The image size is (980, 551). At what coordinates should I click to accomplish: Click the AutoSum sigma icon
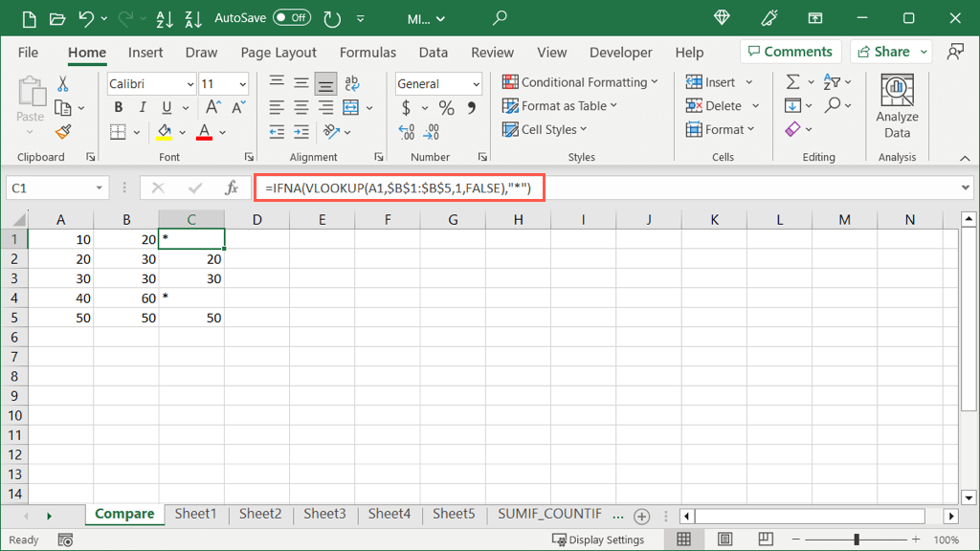792,82
